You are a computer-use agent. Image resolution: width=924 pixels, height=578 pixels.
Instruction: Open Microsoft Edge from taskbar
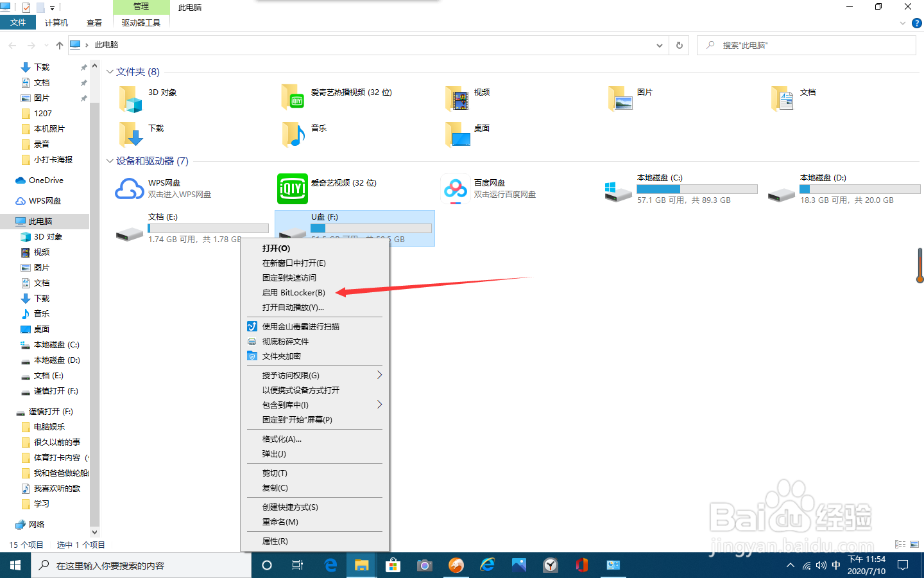(331, 565)
